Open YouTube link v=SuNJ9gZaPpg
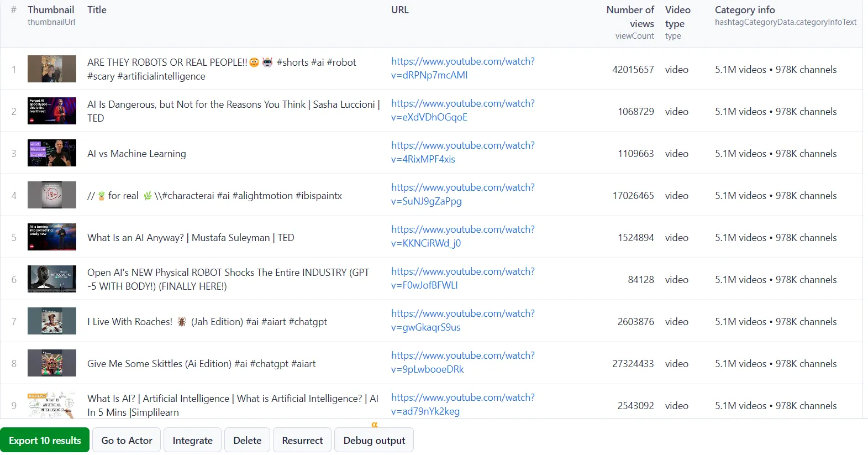Viewport: 868px width, 455px height. tap(463, 195)
